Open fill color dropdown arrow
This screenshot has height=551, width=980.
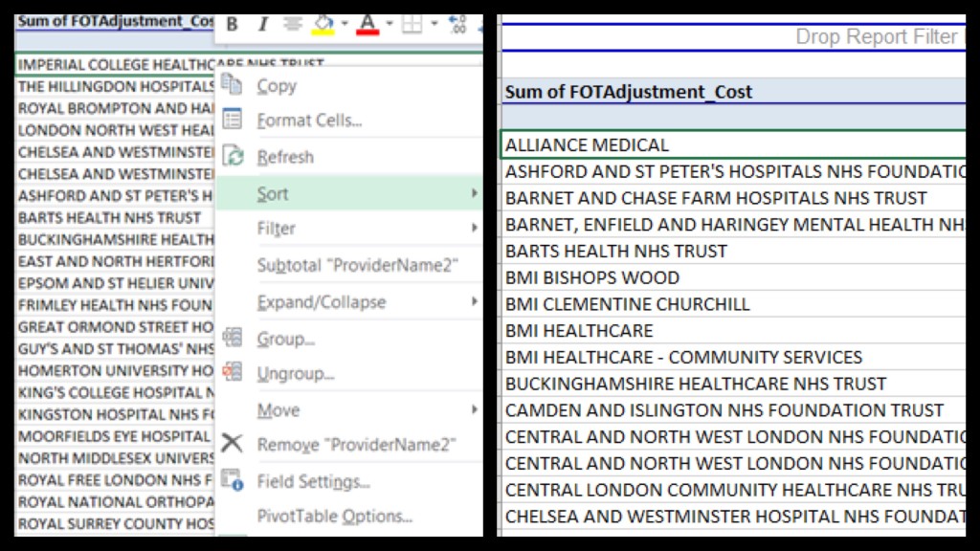pos(345,24)
